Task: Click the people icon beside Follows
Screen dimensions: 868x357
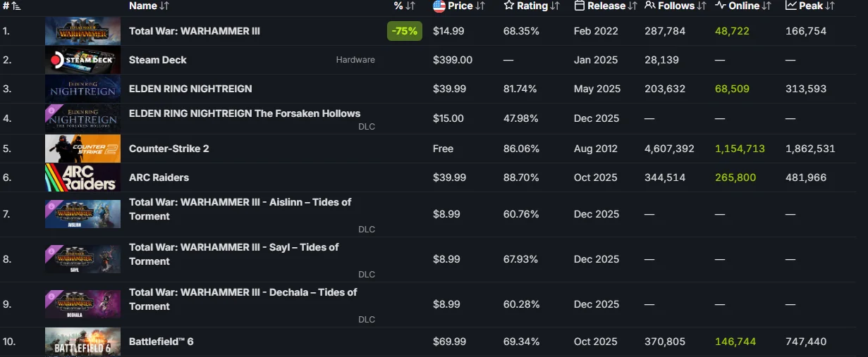Action: click(x=650, y=6)
